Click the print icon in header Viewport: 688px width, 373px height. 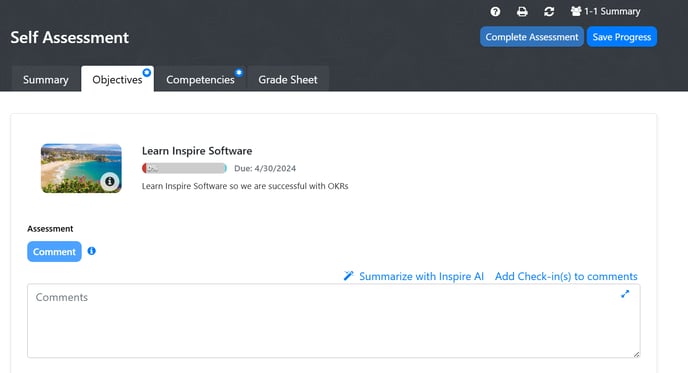tap(522, 11)
